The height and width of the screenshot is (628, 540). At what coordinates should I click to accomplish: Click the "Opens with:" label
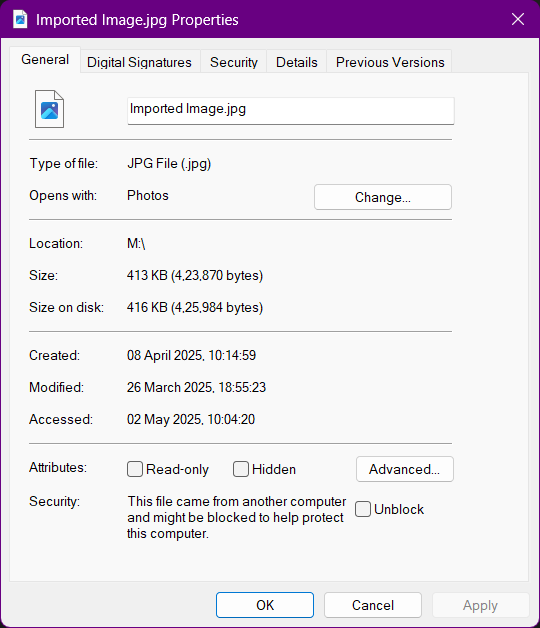(63, 195)
